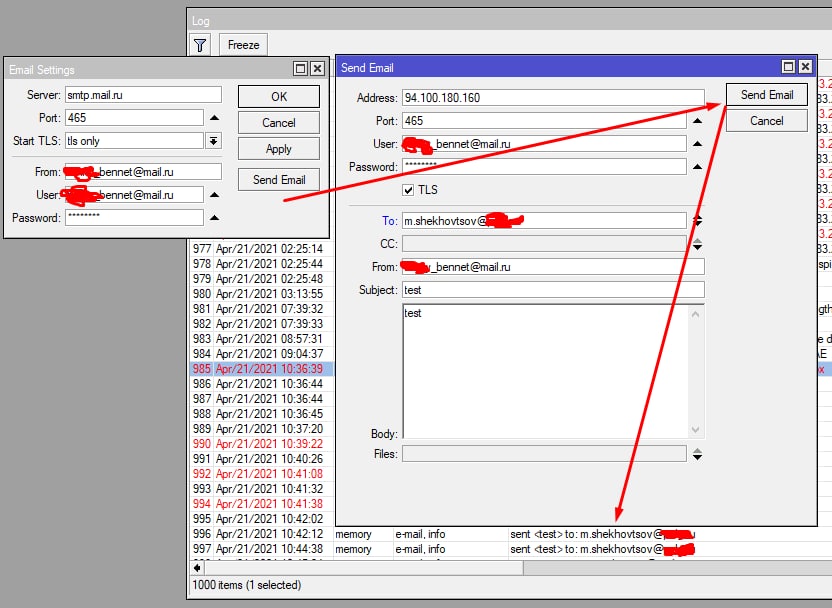
Task: Open the Log window filter funnel icon
Action: click(x=200, y=45)
